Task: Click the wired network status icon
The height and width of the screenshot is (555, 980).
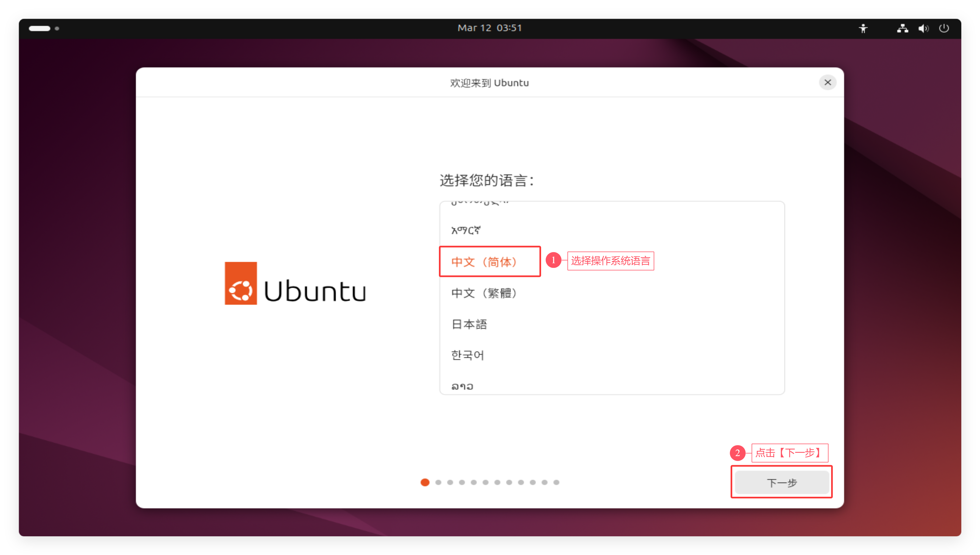Action: pos(902,29)
